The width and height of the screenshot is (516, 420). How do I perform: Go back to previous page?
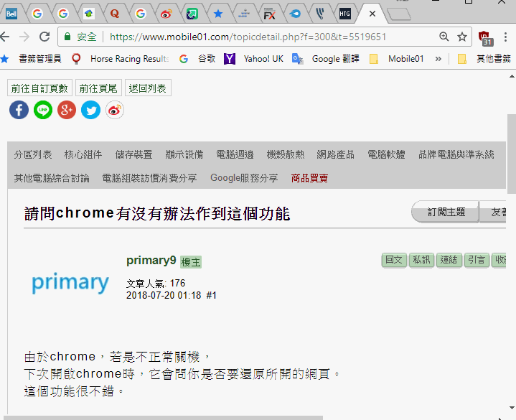pyautogui.click(x=4, y=37)
